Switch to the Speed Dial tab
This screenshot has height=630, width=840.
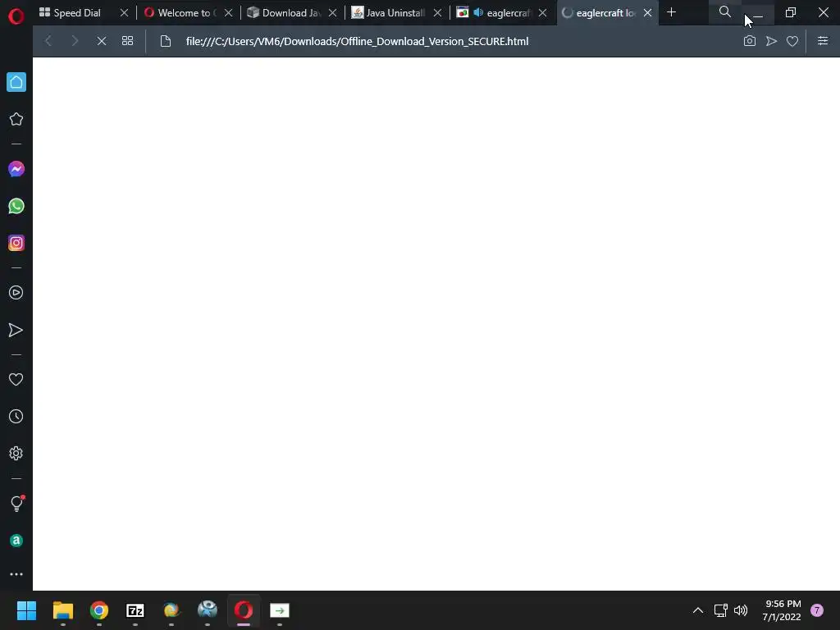[x=76, y=13]
